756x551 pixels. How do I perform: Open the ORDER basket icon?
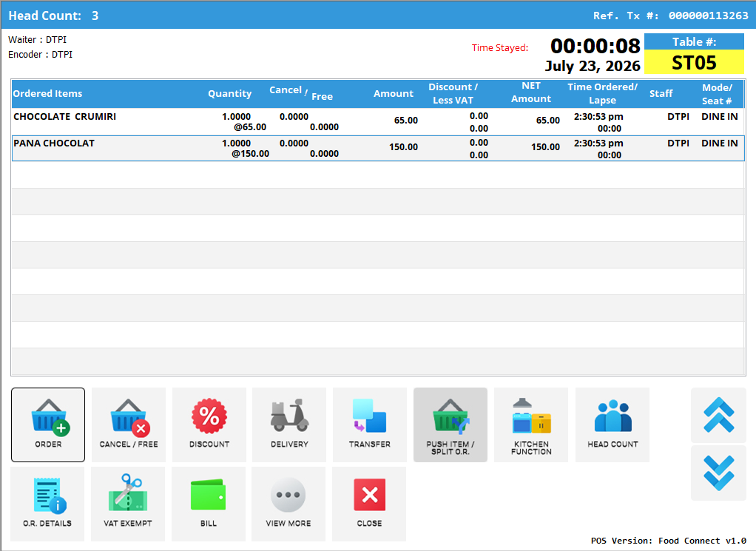[48, 425]
